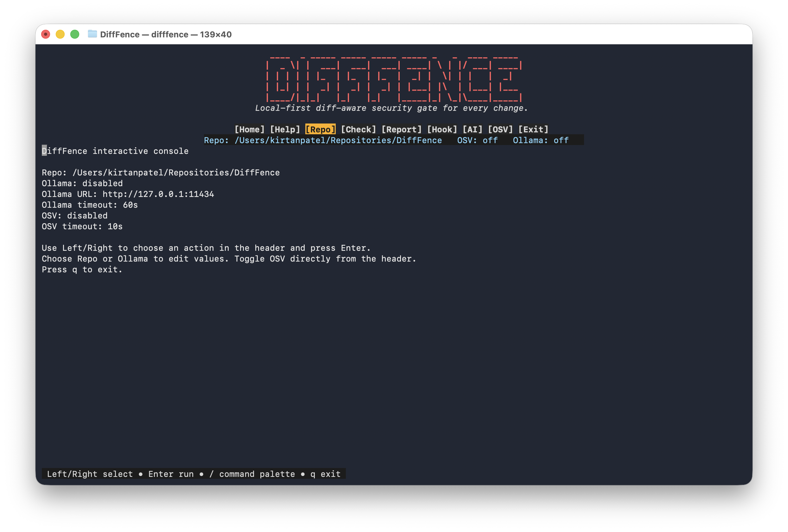This screenshot has height=532, width=788.
Task: Click the green zoom window button
Action: (75, 34)
